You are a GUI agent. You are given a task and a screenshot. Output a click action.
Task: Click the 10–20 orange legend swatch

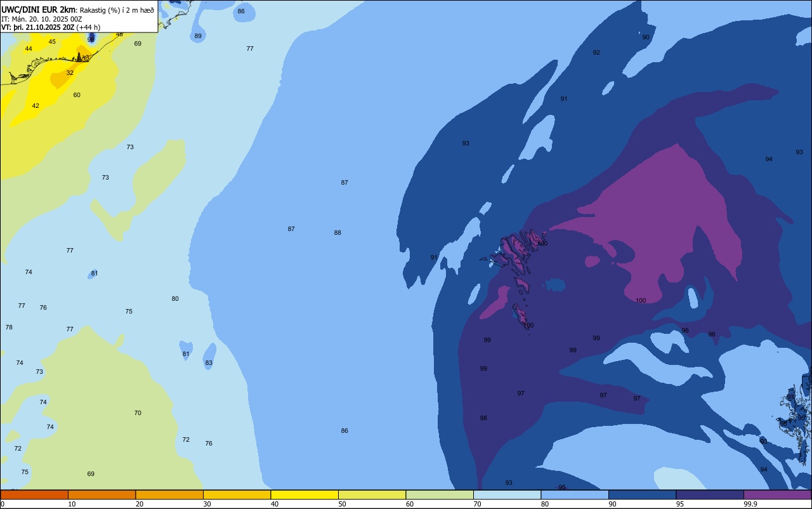tap(101, 494)
